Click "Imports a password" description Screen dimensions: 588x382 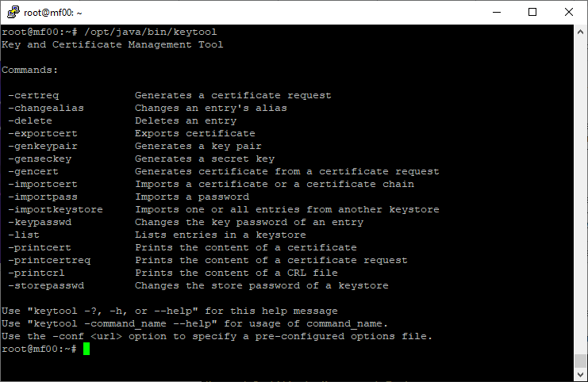(192, 197)
